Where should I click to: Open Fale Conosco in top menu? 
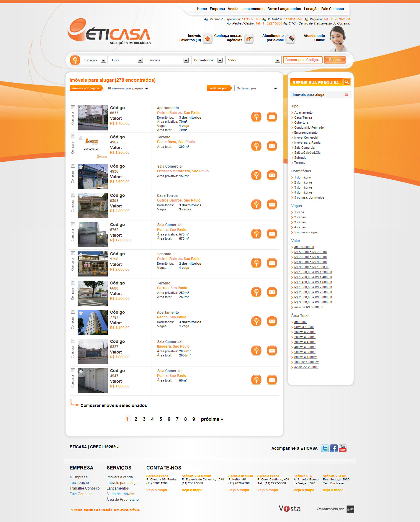(x=333, y=9)
